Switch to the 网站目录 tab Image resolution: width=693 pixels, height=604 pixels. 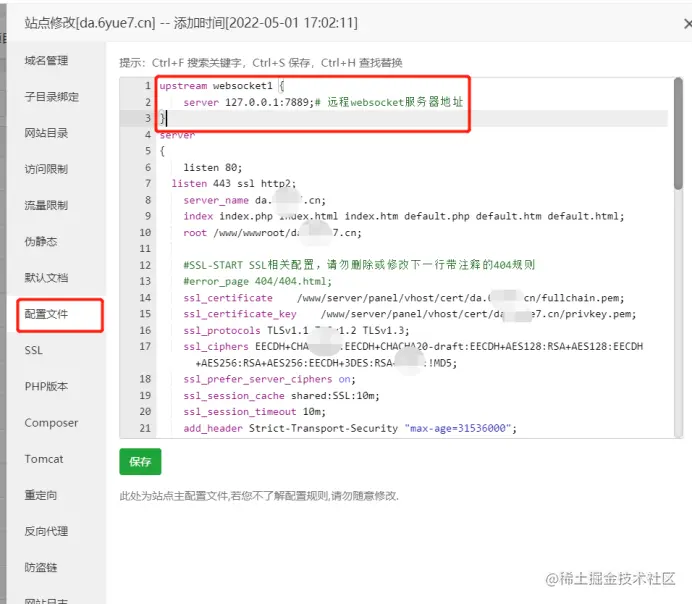[46, 133]
